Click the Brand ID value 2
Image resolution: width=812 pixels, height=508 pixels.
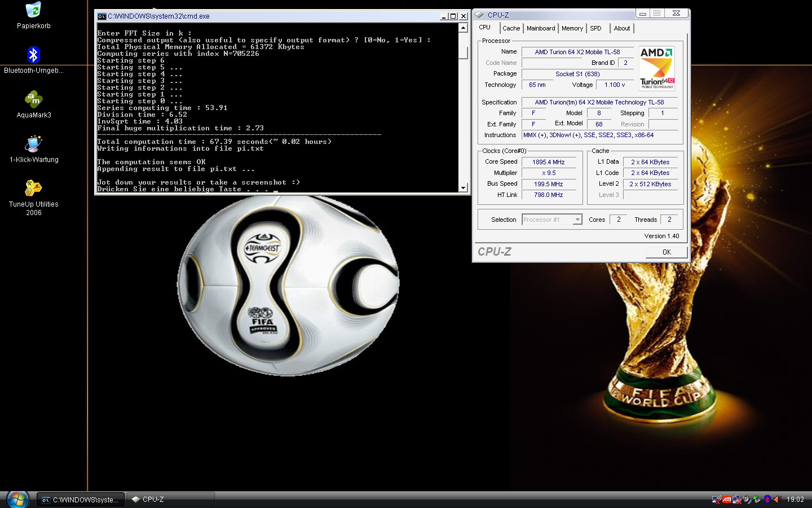coord(625,63)
